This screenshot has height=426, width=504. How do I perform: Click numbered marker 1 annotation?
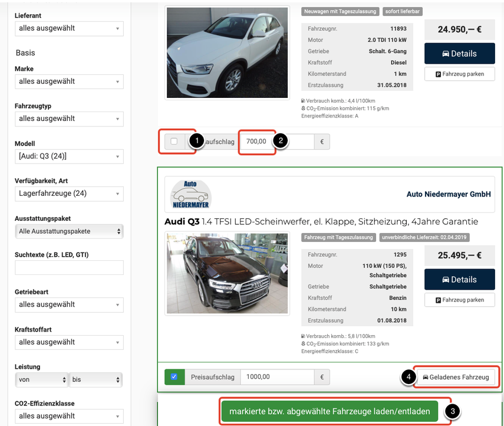point(198,141)
